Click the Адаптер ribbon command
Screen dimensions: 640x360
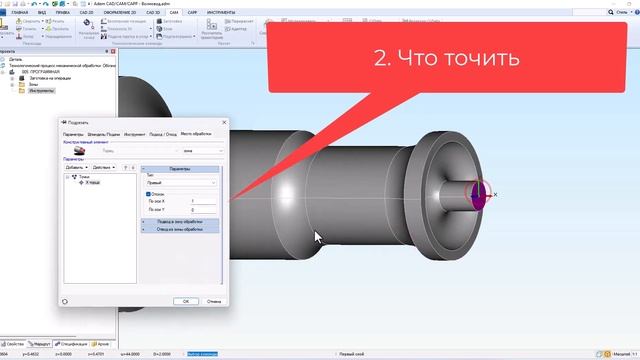[x=236, y=29]
